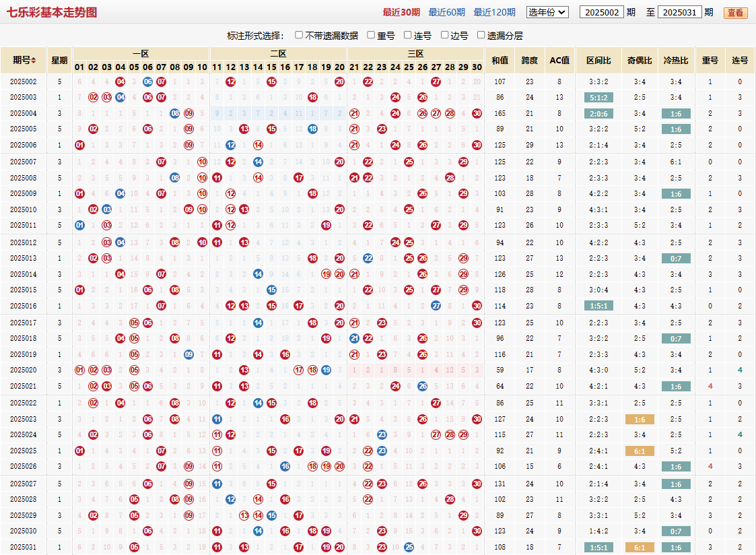The image size is (756, 555).
Task: Click red ball 30 in row 2025030
Action: pos(477,531)
